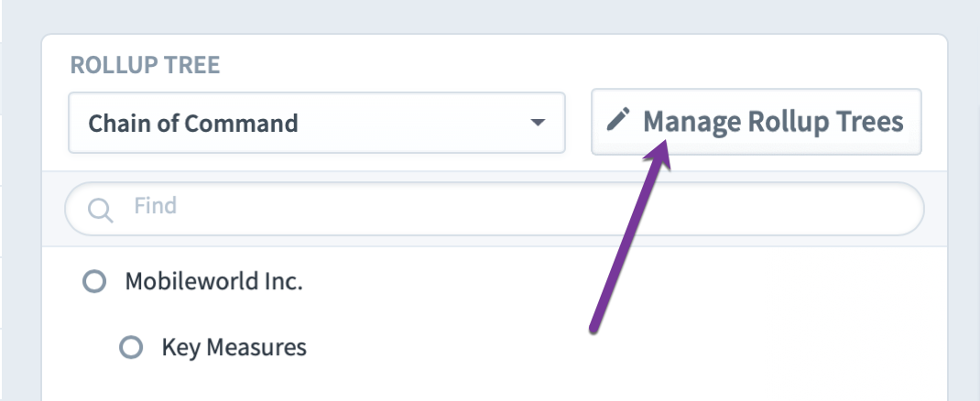
Task: Click the Find placeholder text
Action: click(155, 205)
